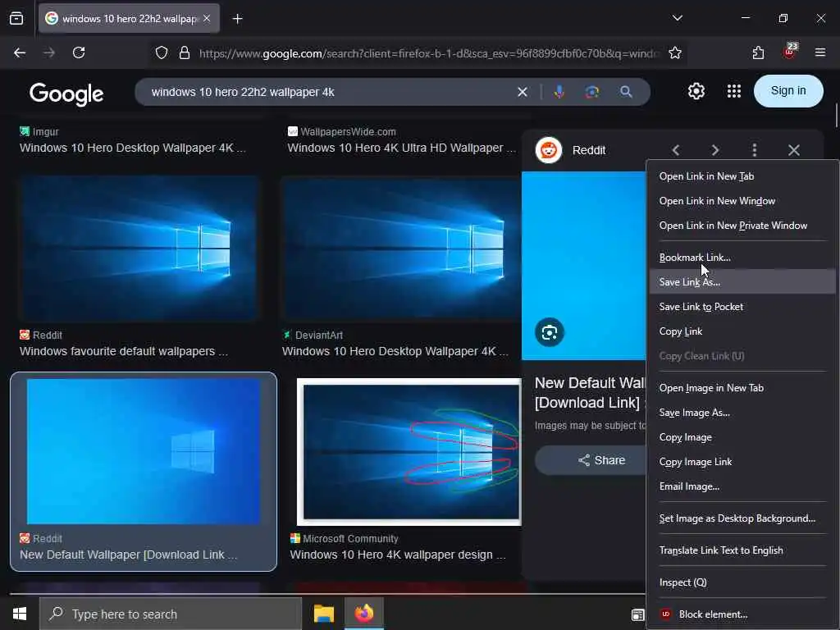The width and height of the screenshot is (840, 630).
Task: Open Windows 10 Hero 4K wallpaper design link
Action: click(x=397, y=555)
